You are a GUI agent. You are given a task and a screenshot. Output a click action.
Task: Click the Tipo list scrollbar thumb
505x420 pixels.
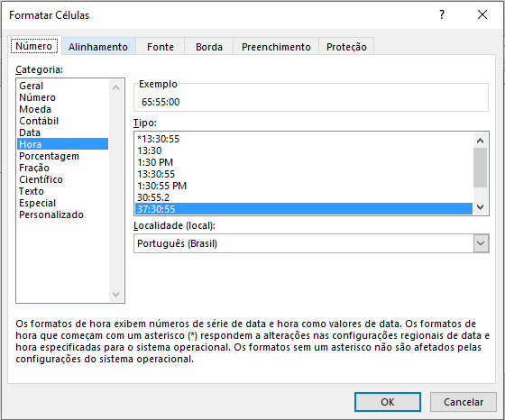pyautogui.click(x=480, y=168)
